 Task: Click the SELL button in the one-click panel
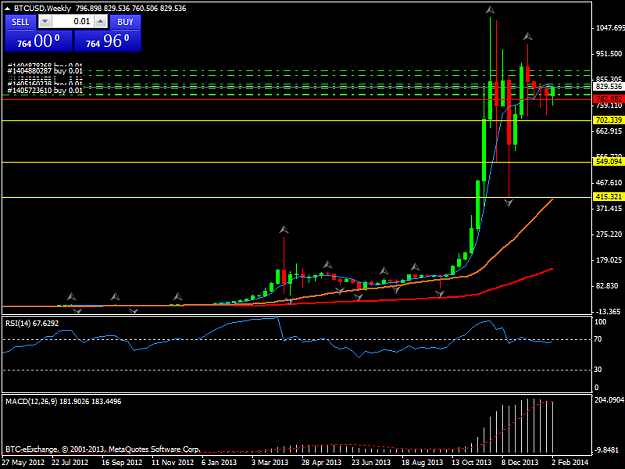[x=20, y=22]
